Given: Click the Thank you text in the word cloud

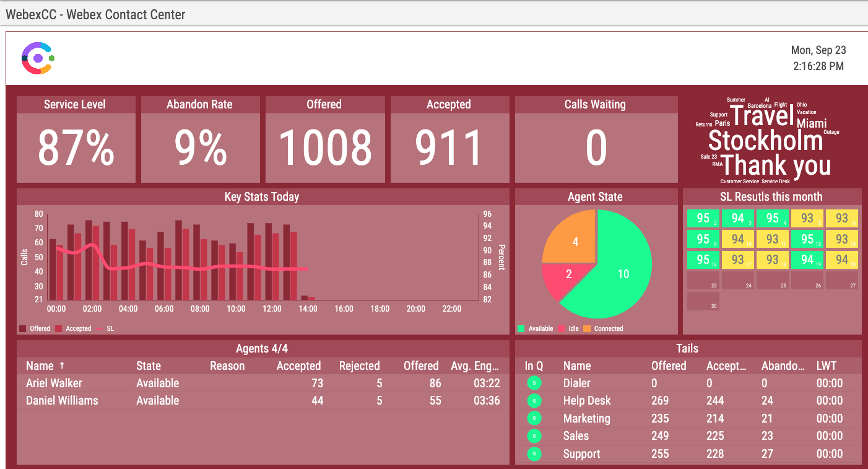Looking at the screenshot, I should 776,165.
